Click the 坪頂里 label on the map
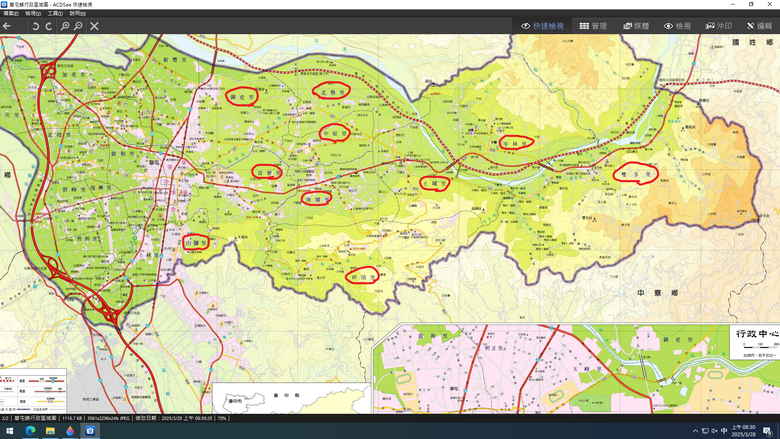This screenshot has height=439, width=780. click(363, 277)
